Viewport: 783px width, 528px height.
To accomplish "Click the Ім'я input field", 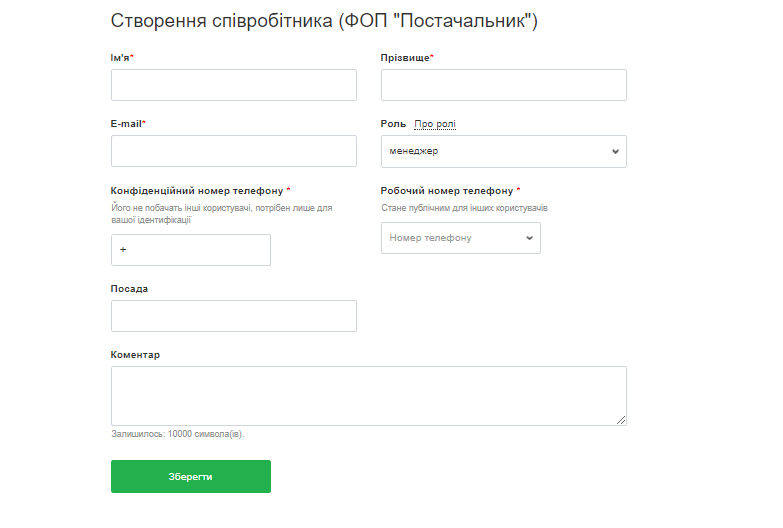I will (233, 85).
